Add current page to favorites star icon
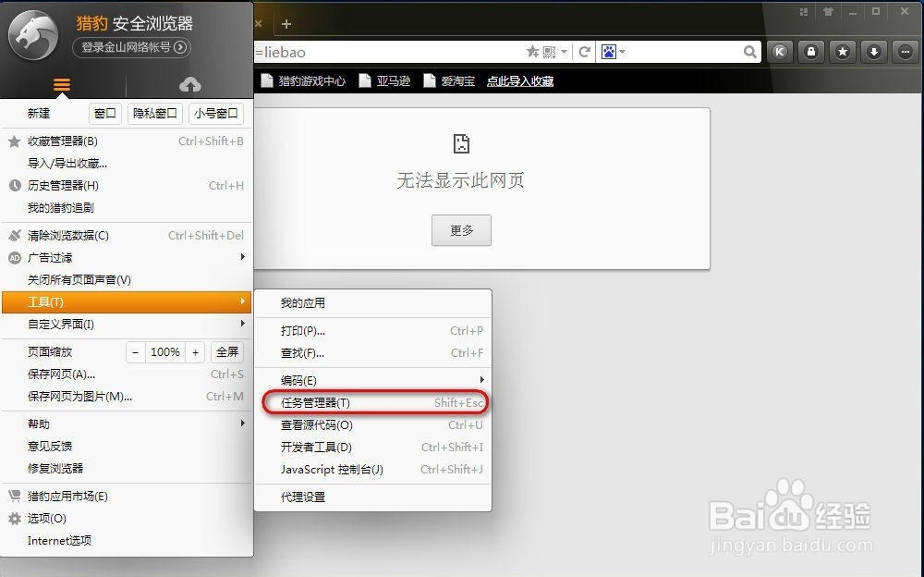This screenshot has width=924, height=577. tap(530, 52)
